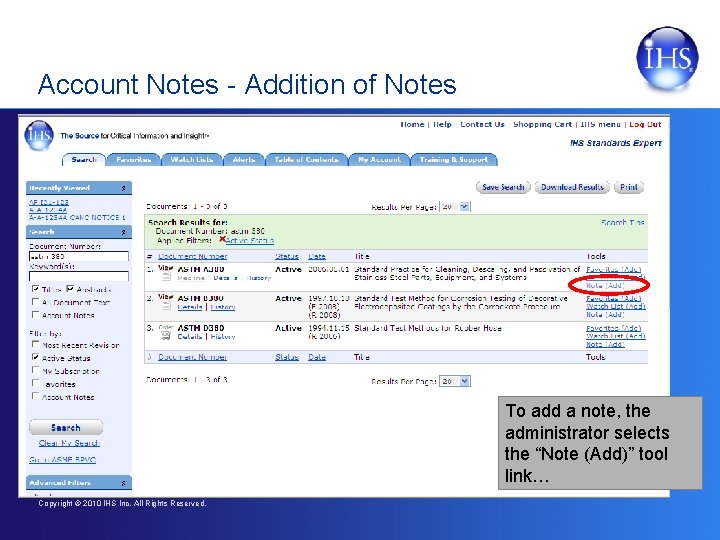Image resolution: width=720 pixels, height=540 pixels.
Task: Click Watch List (Add) for ASTM D380
Action: [x=616, y=336]
